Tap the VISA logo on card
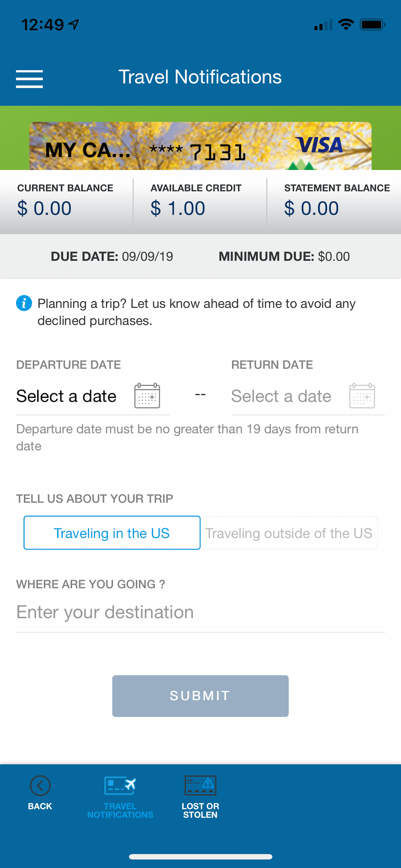Viewport: 401px width, 868px height. (319, 145)
